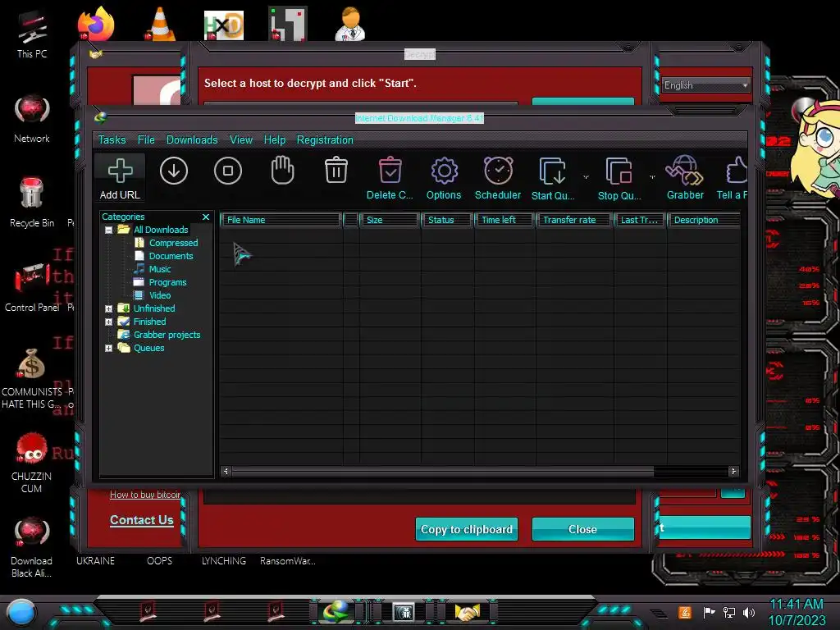This screenshot has height=630, width=840.
Task: Expand the Queues tree node
Action: point(109,348)
